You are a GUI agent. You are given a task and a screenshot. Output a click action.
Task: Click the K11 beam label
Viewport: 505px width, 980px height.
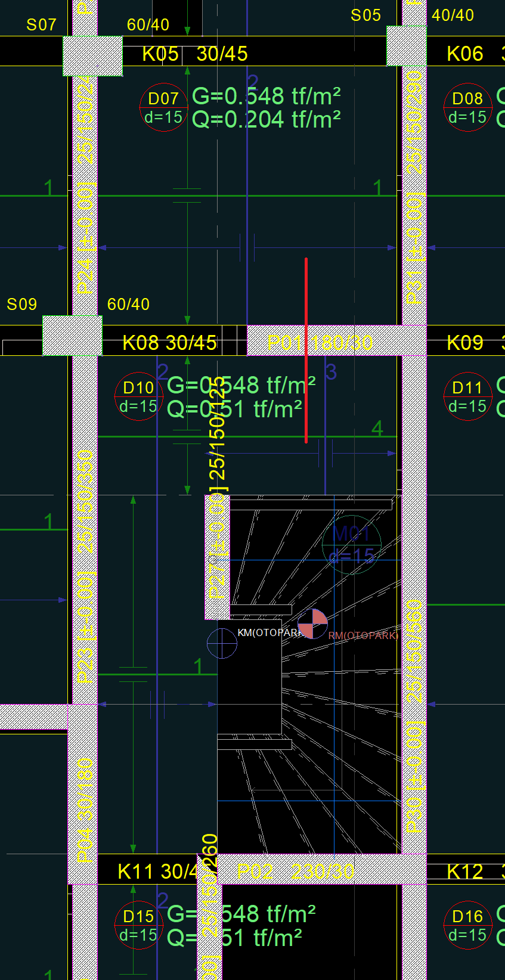pos(157,872)
